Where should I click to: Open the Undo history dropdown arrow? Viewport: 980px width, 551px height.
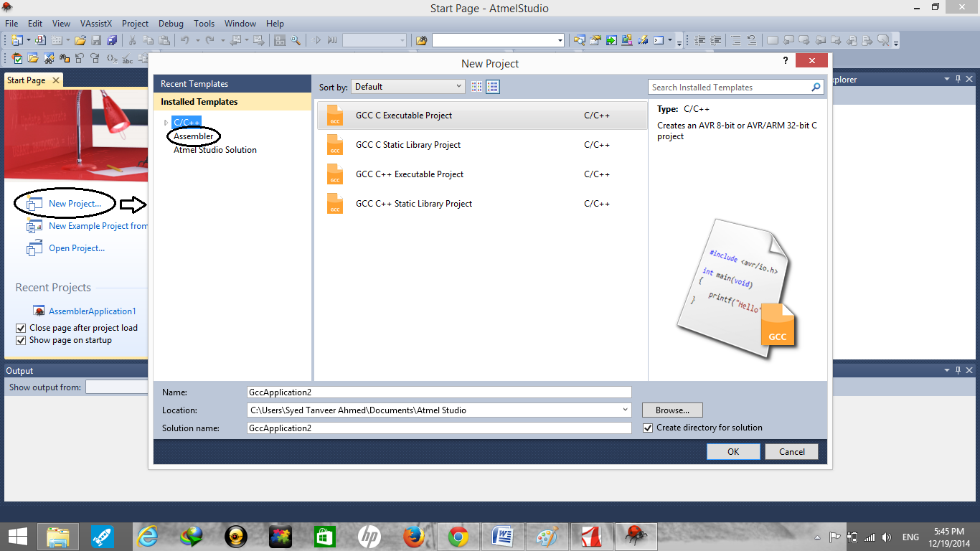click(197, 40)
